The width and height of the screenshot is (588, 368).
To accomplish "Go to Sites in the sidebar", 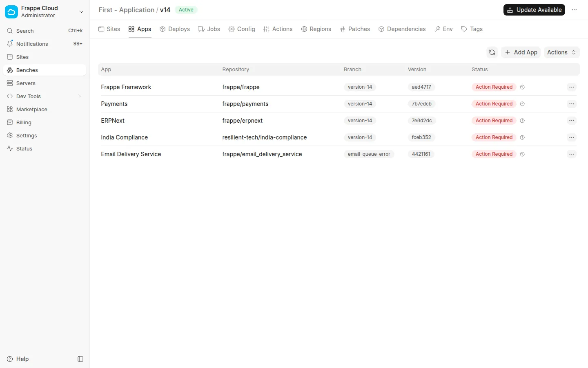I will click(x=45, y=57).
